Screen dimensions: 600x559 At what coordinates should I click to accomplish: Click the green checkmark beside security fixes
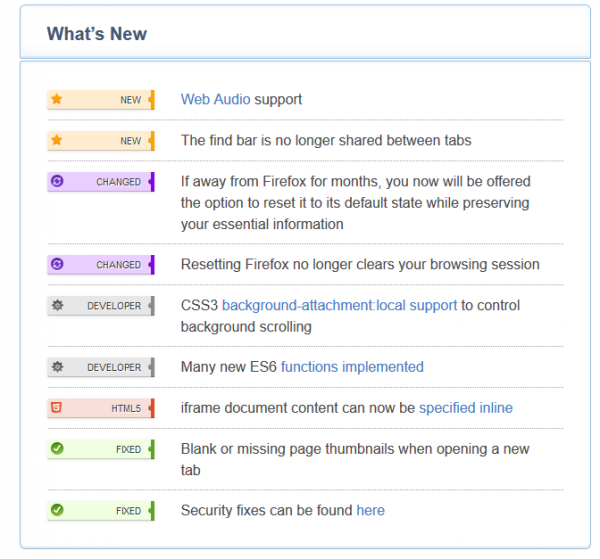pyautogui.click(x=57, y=511)
